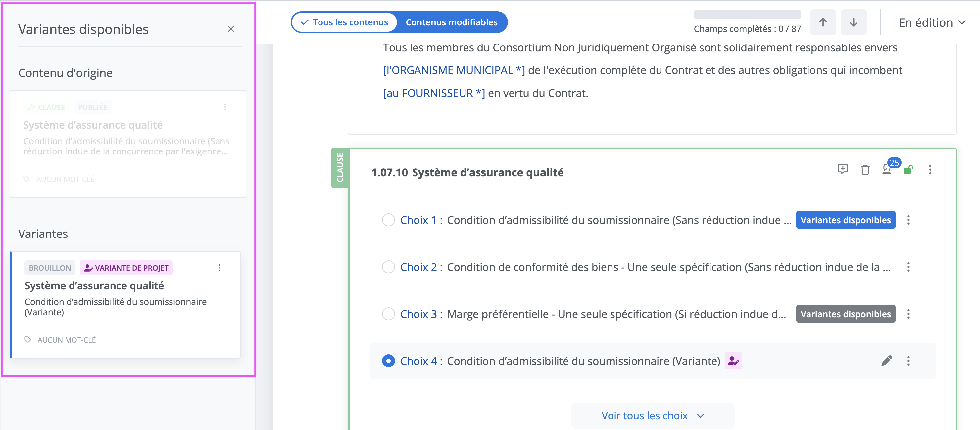Open the En édition status dropdown

(x=932, y=22)
